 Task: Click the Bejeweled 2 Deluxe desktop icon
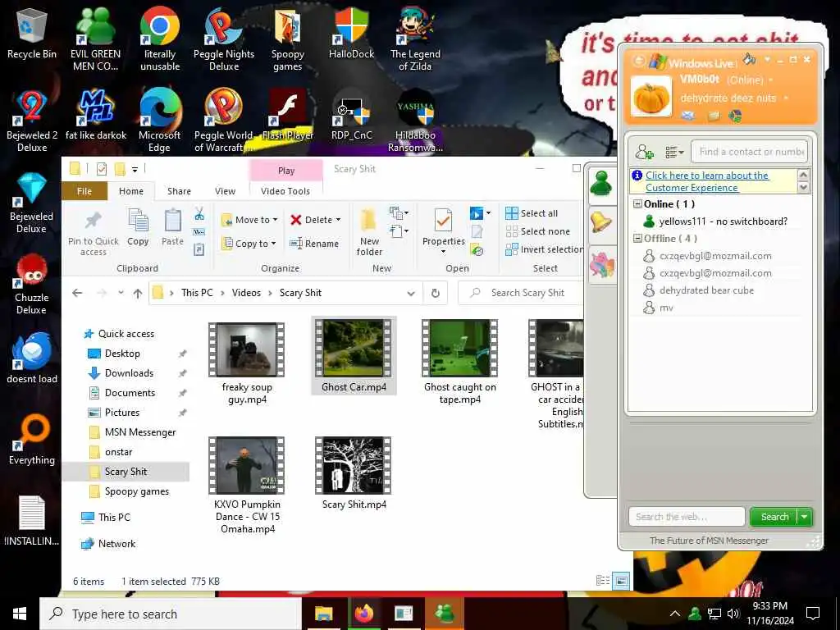pyautogui.click(x=32, y=121)
